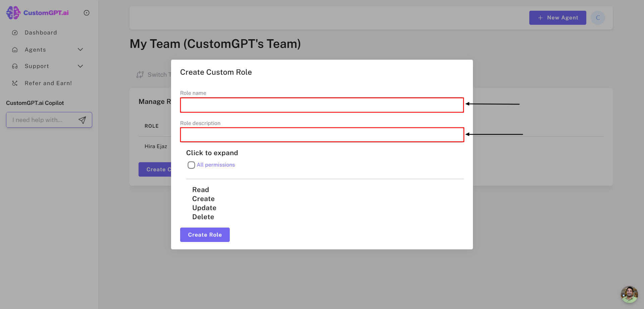Viewport: 644px width, 309px height.
Task: Select the Update permission text
Action: tap(204, 208)
